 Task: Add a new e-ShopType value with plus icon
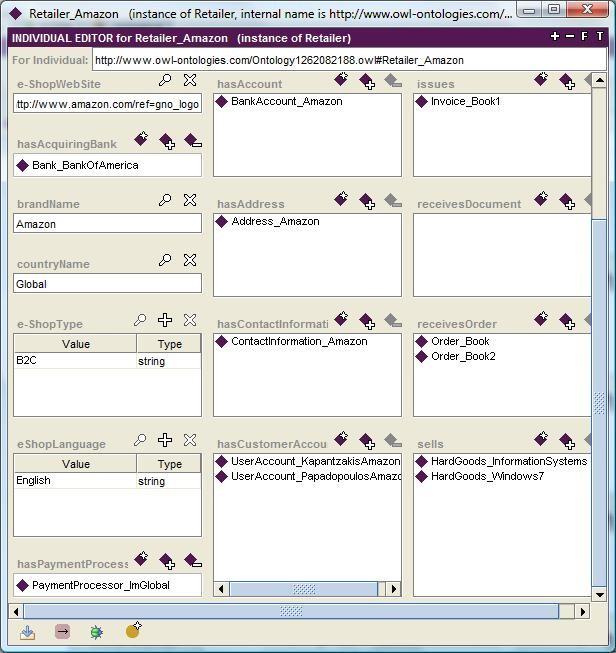165,320
